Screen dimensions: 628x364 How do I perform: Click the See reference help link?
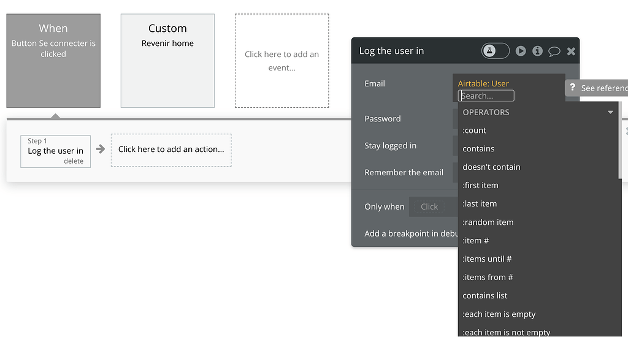point(604,88)
